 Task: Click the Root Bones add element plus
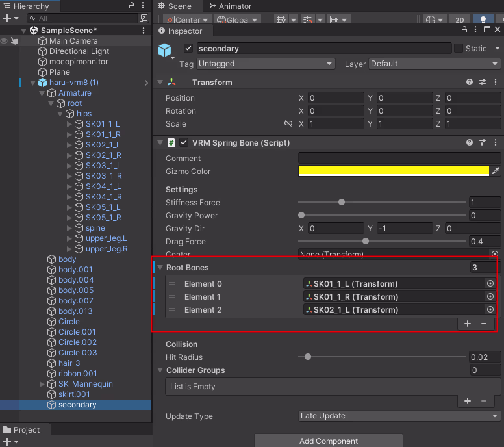(x=468, y=324)
